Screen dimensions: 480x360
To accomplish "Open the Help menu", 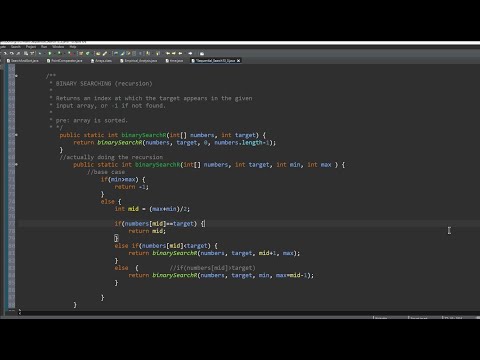I will (x=73, y=47).
